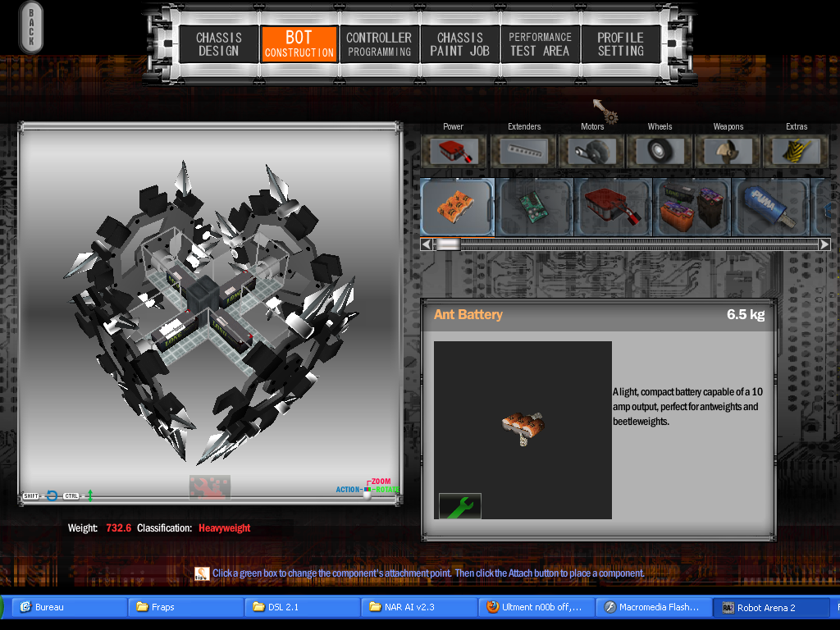Viewport: 840px width, 630px height.
Task: Click the left arrow of the component scrollbar
Action: point(427,244)
